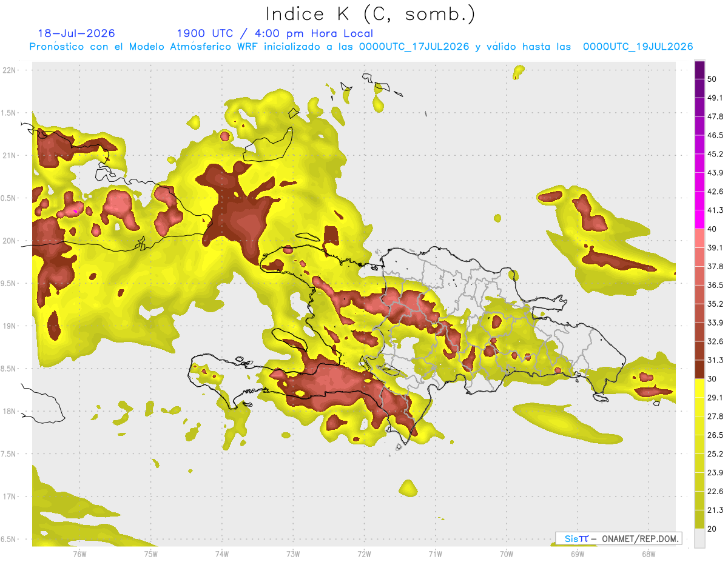Click the "49.1" colorbar value
This screenshot has height=562, width=728.
point(715,98)
